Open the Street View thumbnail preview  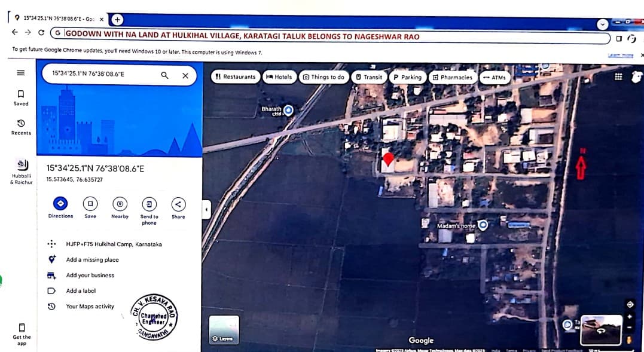point(601,330)
